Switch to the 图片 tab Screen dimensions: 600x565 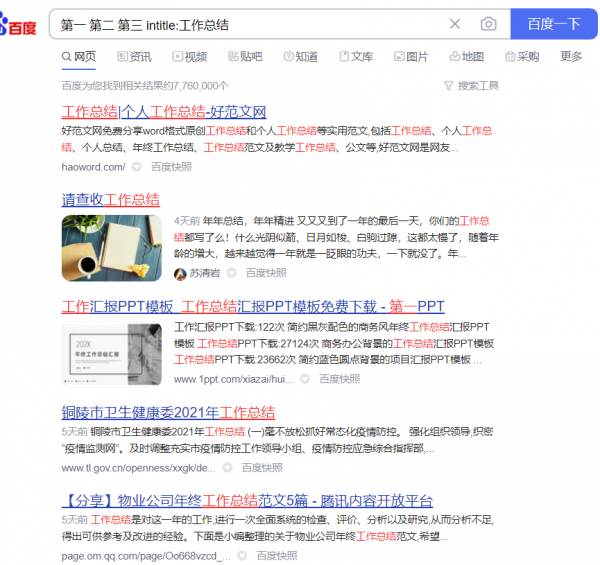(411, 57)
